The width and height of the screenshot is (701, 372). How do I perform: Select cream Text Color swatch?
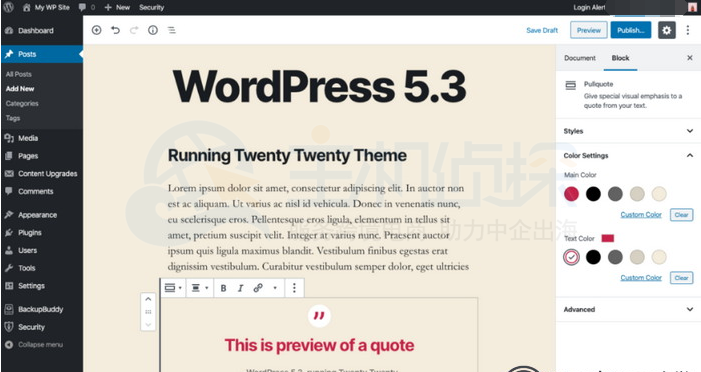click(659, 257)
